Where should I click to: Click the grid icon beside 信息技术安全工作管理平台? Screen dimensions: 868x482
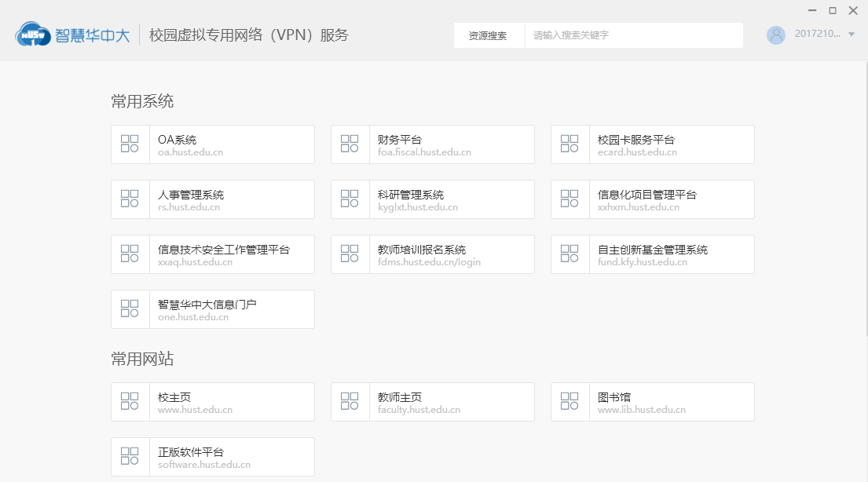click(130, 254)
